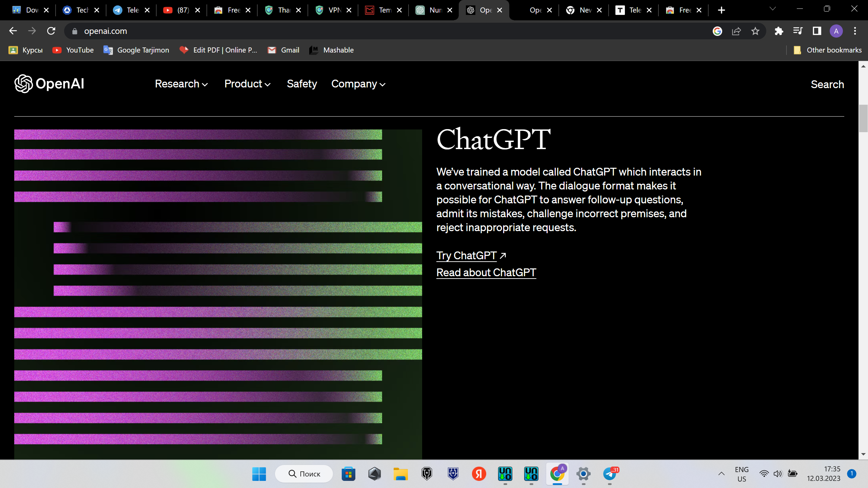
Task: Scroll the decorative bar visualization
Action: tap(218, 286)
